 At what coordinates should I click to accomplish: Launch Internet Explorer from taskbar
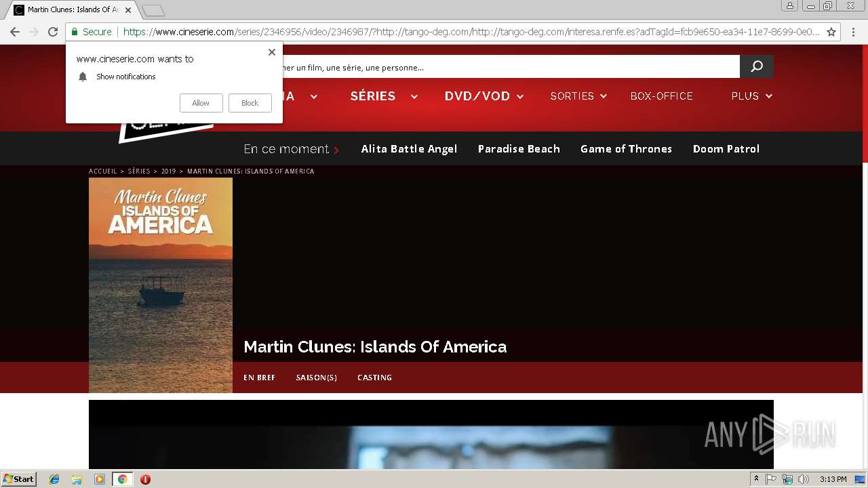tap(54, 479)
